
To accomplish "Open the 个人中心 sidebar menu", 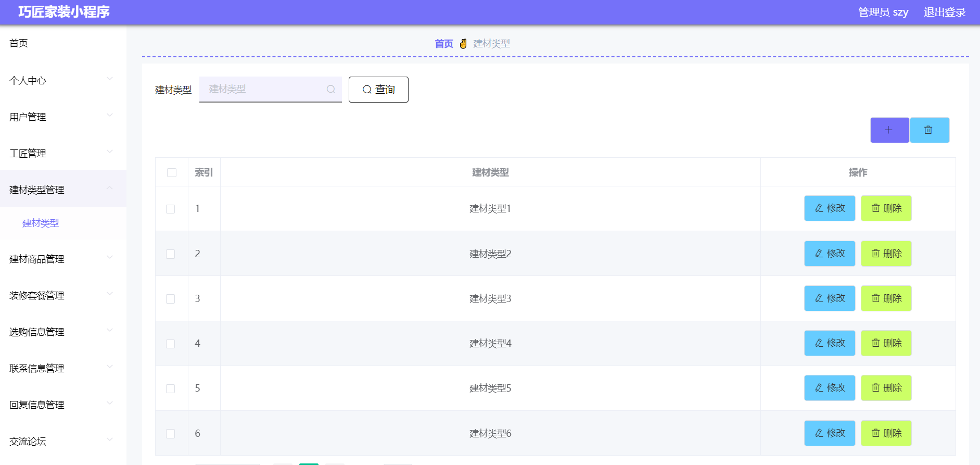I will tap(63, 81).
